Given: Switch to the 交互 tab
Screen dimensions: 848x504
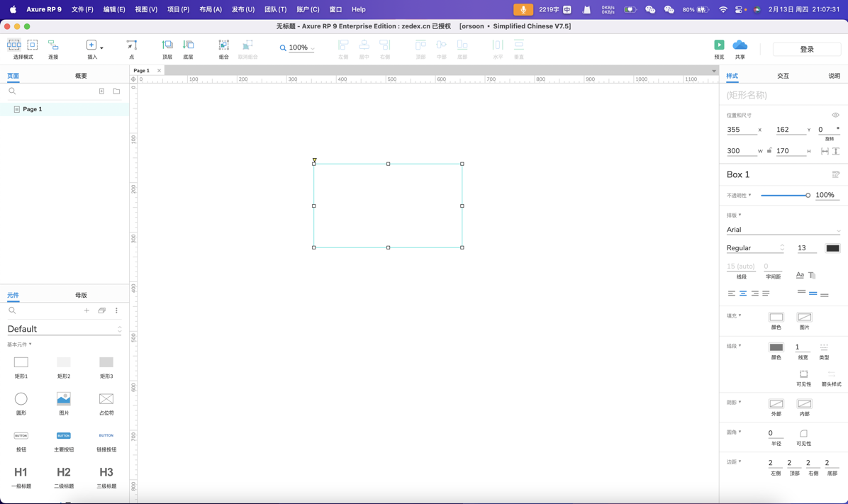Looking at the screenshot, I should pos(783,76).
